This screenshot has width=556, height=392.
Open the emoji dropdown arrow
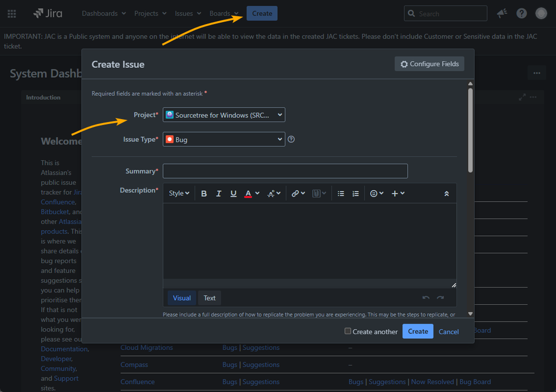pos(382,193)
